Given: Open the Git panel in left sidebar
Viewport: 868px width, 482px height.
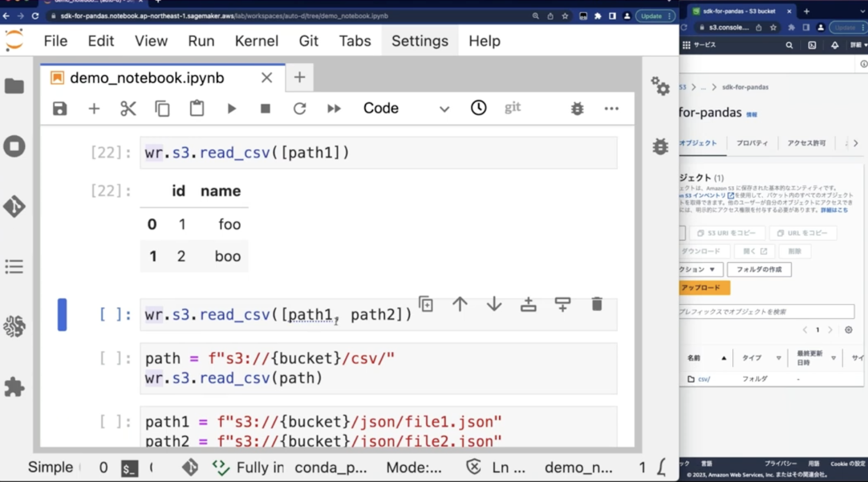Looking at the screenshot, I should (14, 206).
